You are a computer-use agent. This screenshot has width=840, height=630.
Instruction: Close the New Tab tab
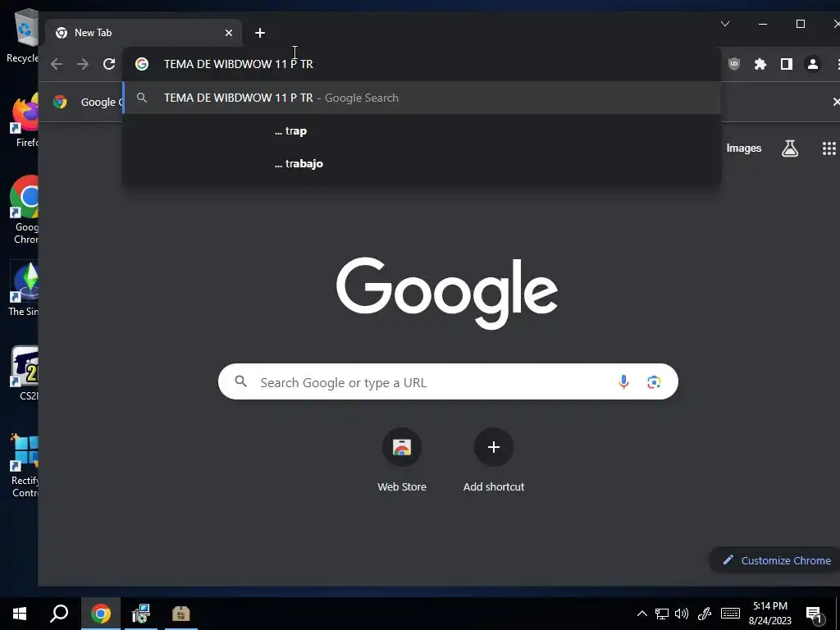tap(229, 33)
